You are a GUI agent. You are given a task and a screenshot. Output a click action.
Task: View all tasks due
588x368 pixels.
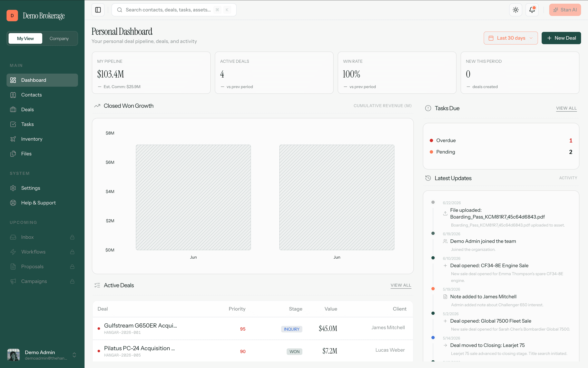pyautogui.click(x=566, y=108)
